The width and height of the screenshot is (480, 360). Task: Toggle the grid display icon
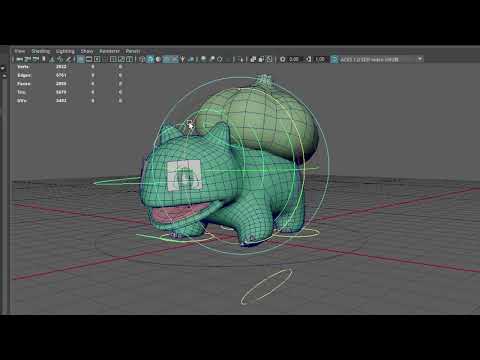pos(81,59)
